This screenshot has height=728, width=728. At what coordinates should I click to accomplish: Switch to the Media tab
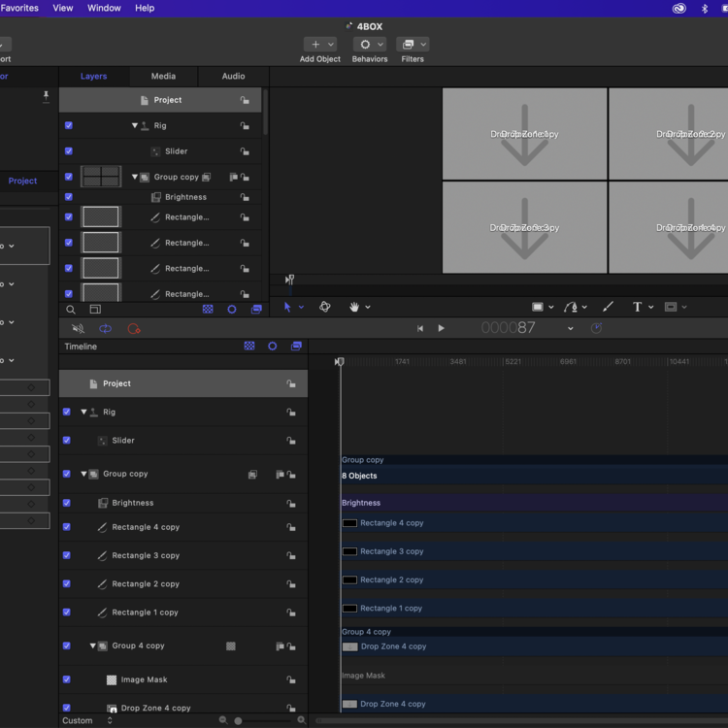tap(163, 77)
